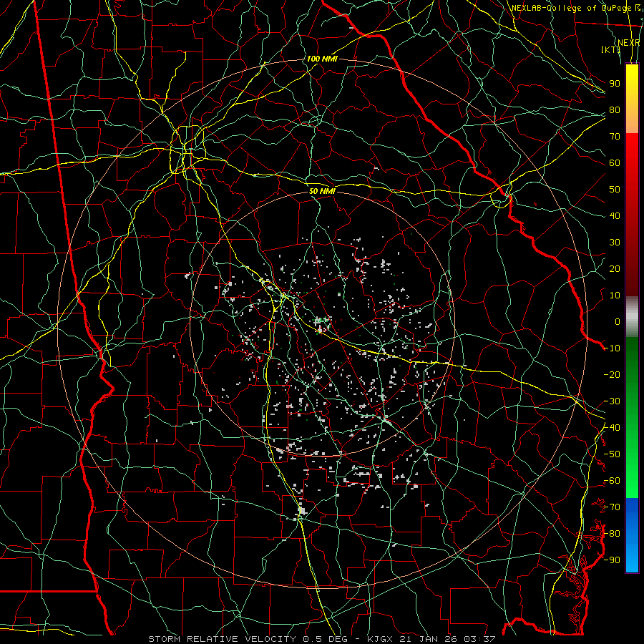
Task: Click the [KT] units label
Action: (611, 49)
